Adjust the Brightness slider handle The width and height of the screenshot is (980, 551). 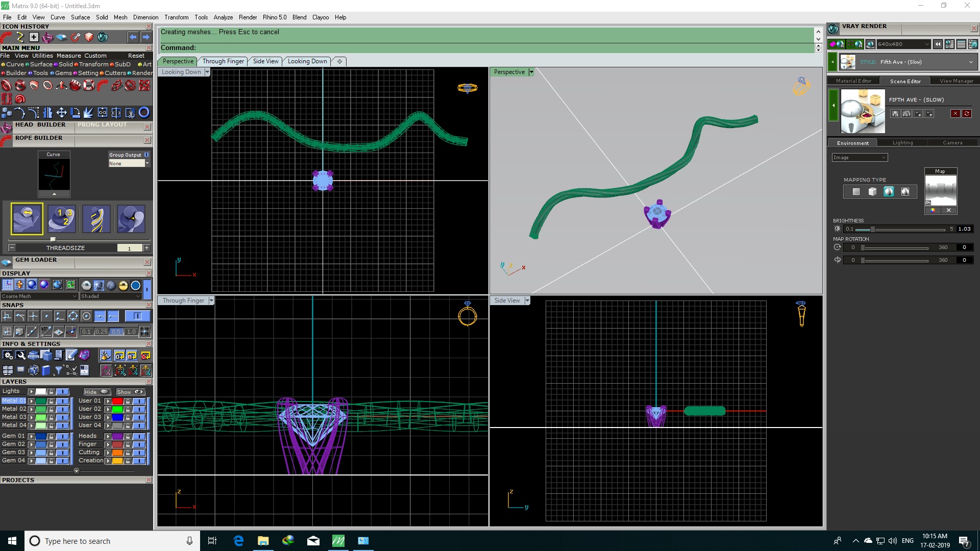point(873,229)
